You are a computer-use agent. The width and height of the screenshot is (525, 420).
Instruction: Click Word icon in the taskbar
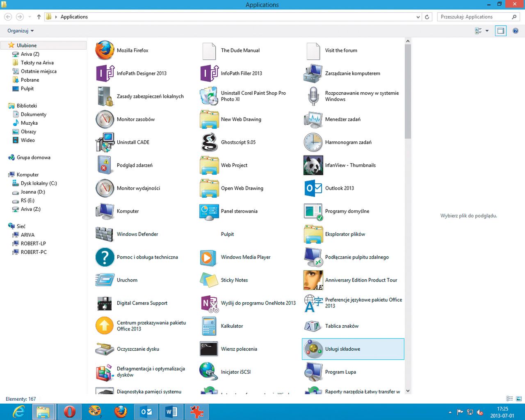pyautogui.click(x=171, y=411)
